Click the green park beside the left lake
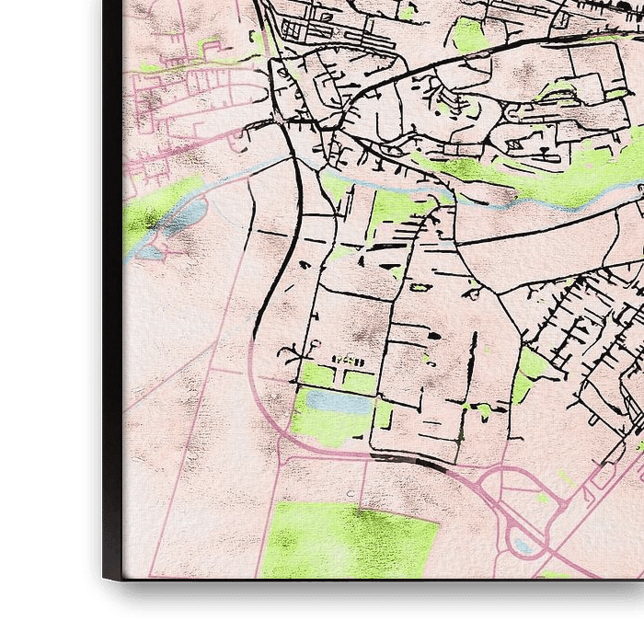The width and height of the screenshot is (644, 644). tap(147, 213)
